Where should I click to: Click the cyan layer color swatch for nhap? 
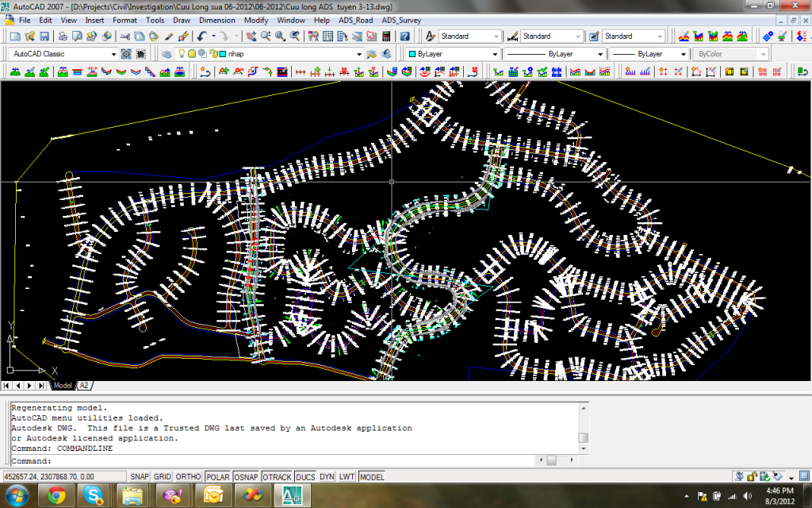tap(223, 54)
